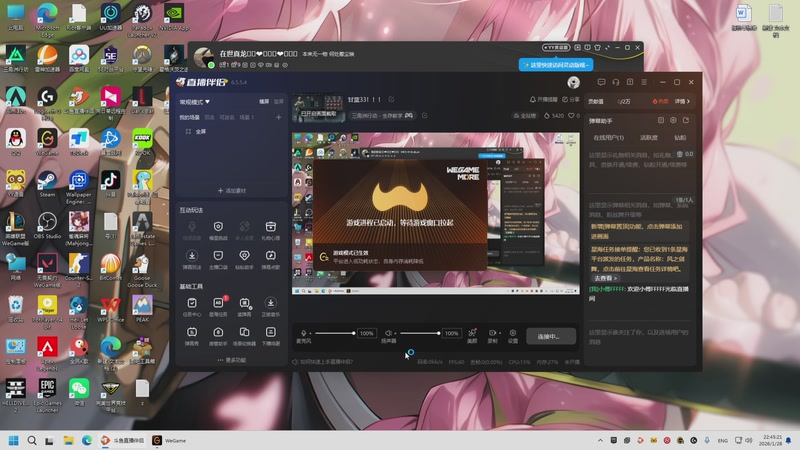800x450 pixels.
Task: Adjust the speaker volume slider
Action: coord(420,333)
